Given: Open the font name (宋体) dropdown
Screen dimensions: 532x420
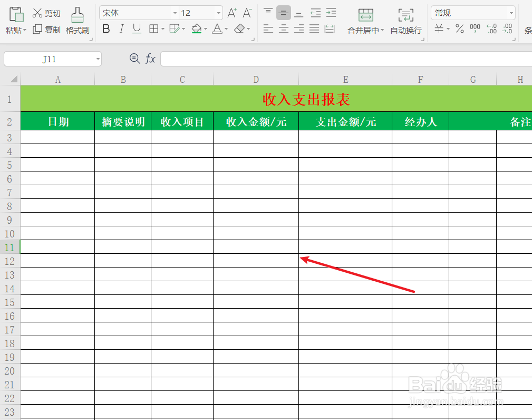Looking at the screenshot, I should 174,12.
